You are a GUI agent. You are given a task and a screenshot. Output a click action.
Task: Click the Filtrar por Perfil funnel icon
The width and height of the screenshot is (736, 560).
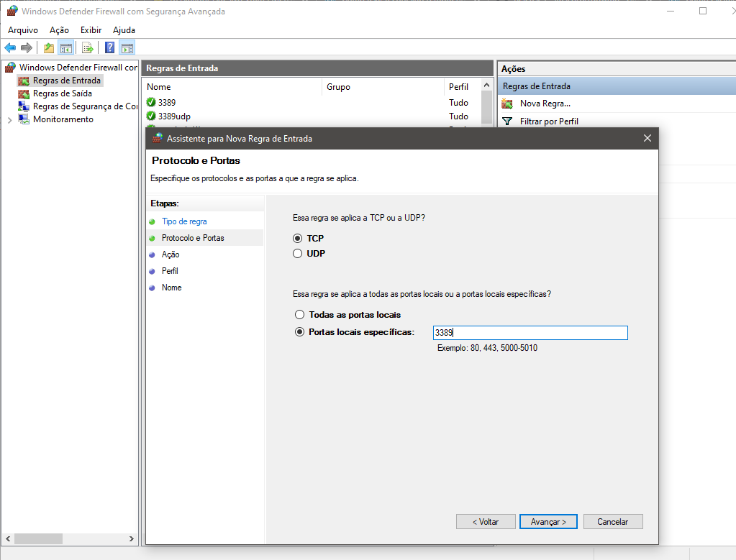click(x=507, y=121)
